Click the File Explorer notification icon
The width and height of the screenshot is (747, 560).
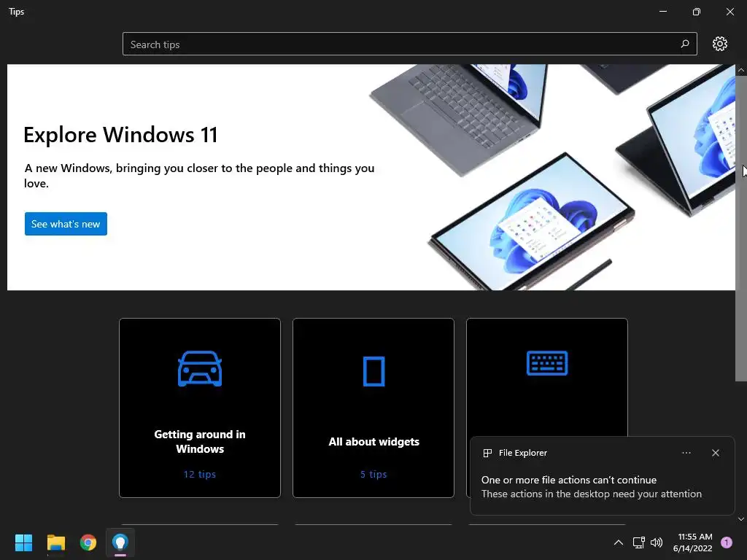487,453
